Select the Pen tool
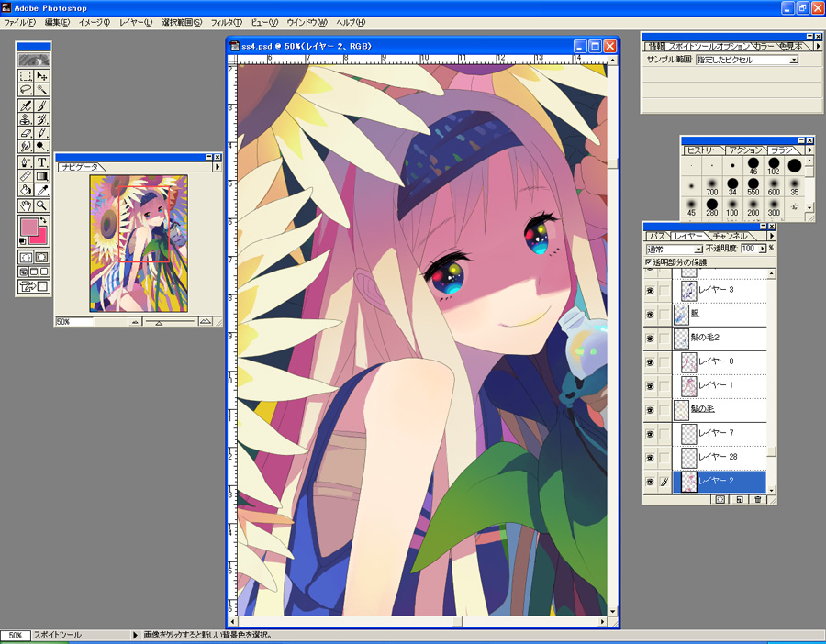Viewport: 826px width, 644px height. pos(26,162)
